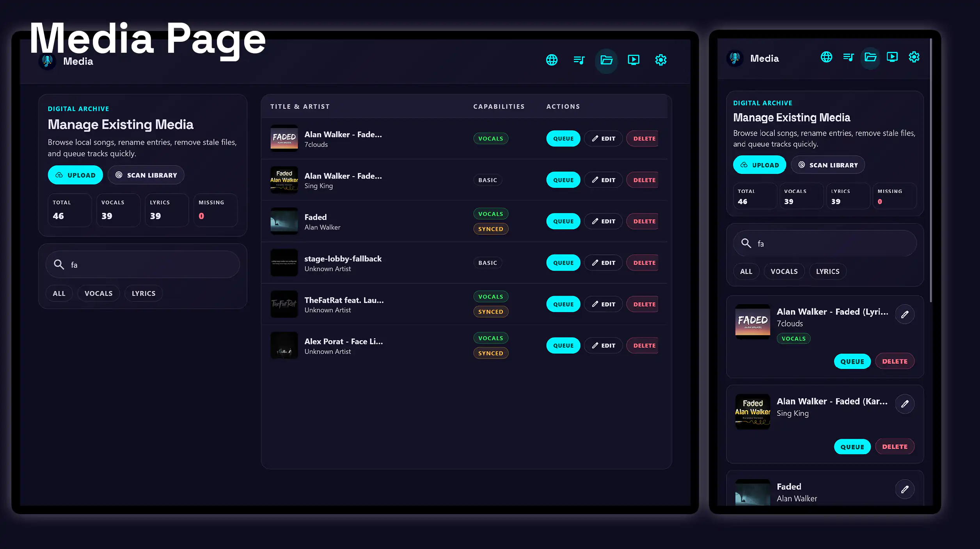Open the globe icon in the left window header
980x549 pixels.
coord(552,60)
